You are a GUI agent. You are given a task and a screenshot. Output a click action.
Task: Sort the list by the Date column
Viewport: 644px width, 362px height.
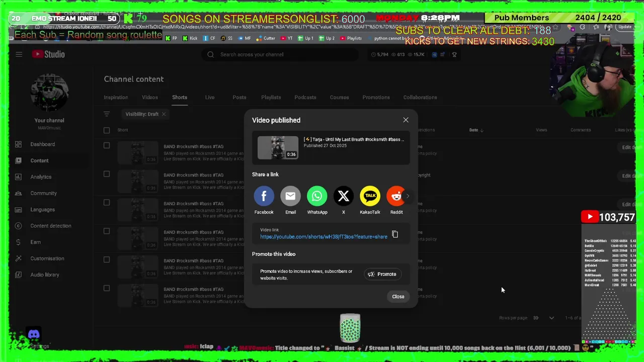(476, 130)
